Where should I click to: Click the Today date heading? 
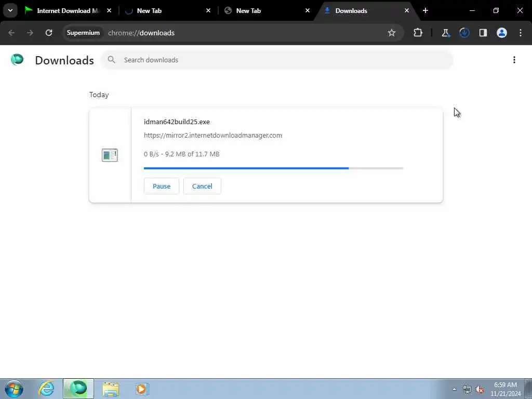(99, 95)
